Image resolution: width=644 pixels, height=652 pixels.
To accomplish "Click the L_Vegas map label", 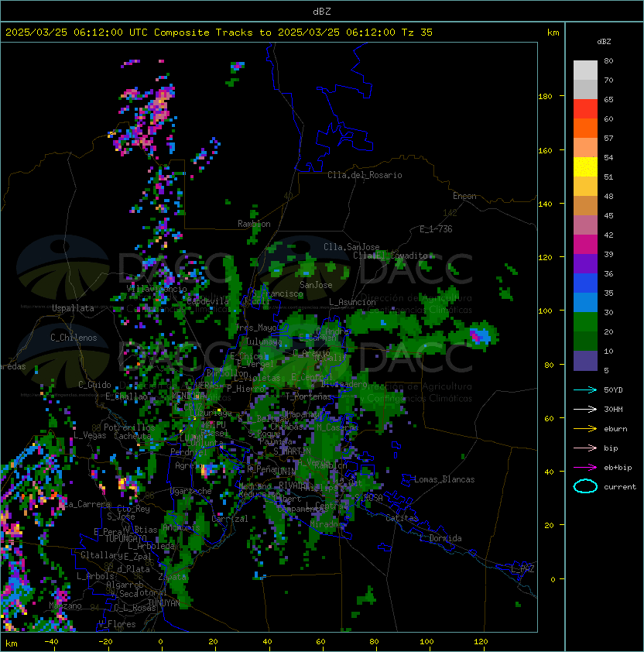I will click(90, 435).
